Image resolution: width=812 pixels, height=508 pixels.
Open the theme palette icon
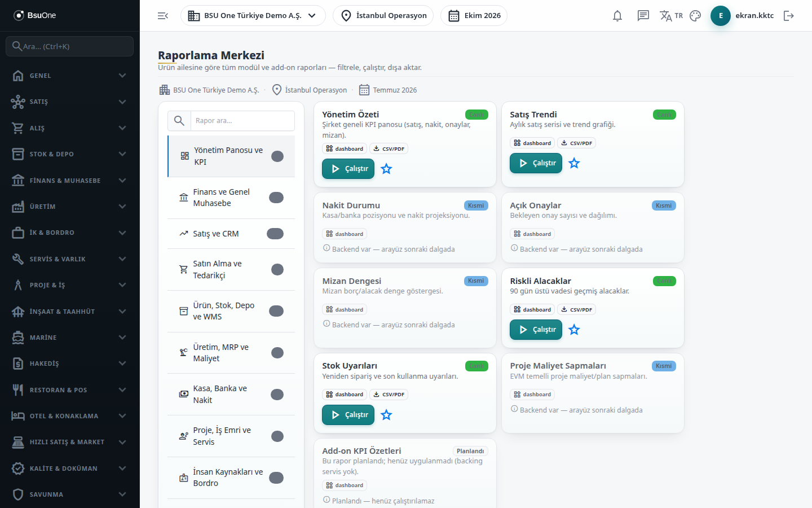[x=695, y=16]
